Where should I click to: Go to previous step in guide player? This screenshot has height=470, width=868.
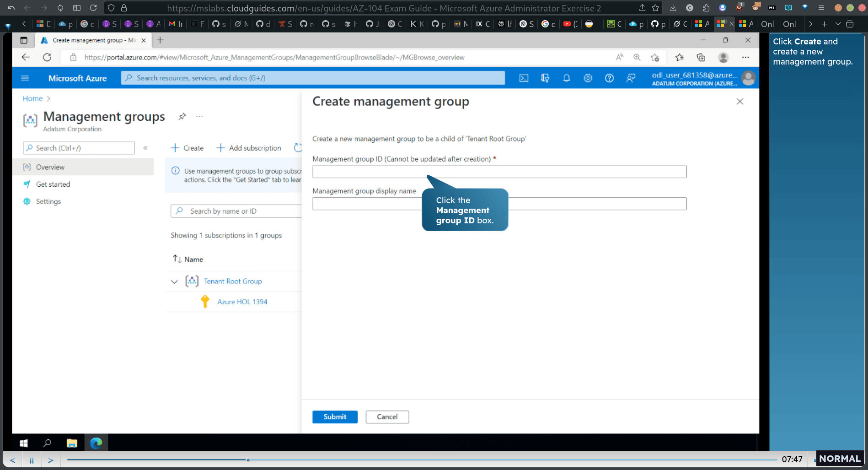click(x=13, y=460)
